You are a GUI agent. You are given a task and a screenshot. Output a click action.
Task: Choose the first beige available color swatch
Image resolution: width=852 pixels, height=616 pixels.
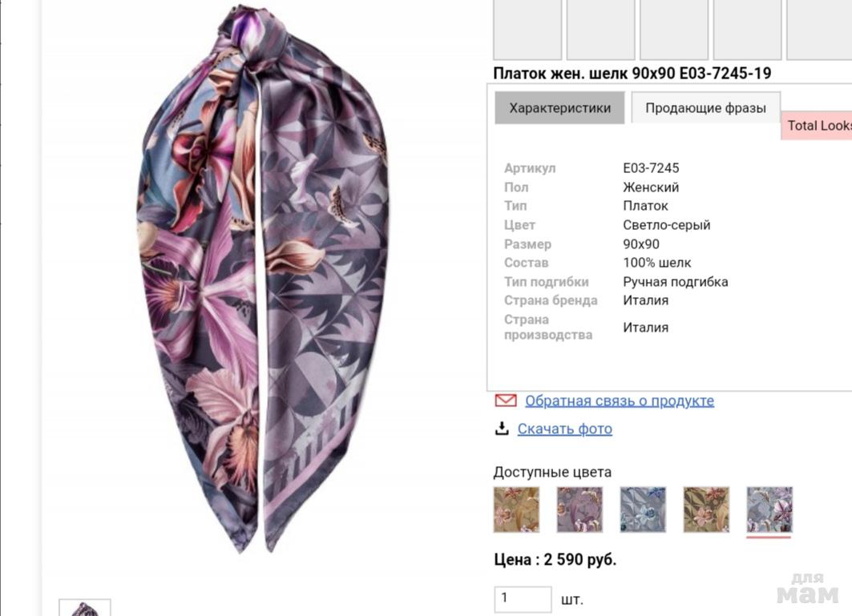click(516, 509)
